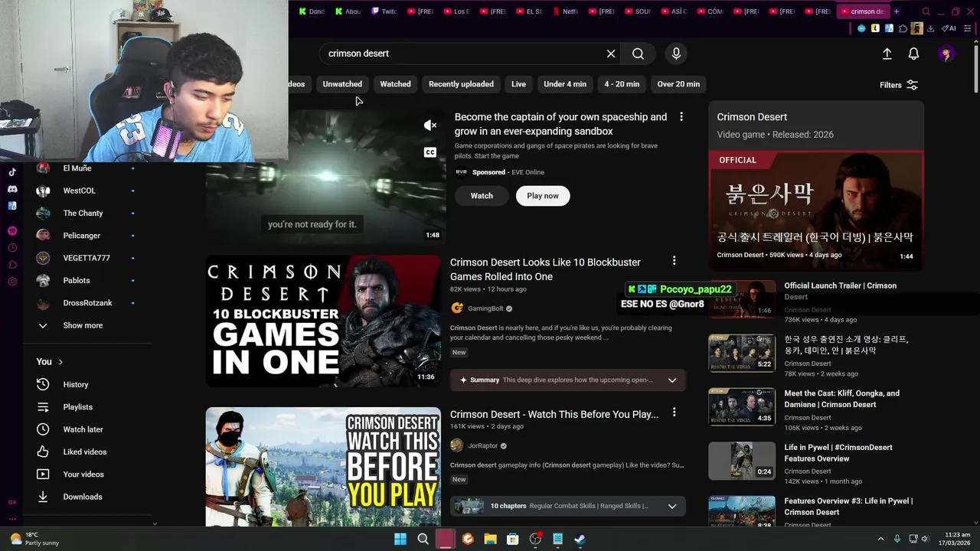
Task: Open the Filters panel
Action: [x=899, y=85]
